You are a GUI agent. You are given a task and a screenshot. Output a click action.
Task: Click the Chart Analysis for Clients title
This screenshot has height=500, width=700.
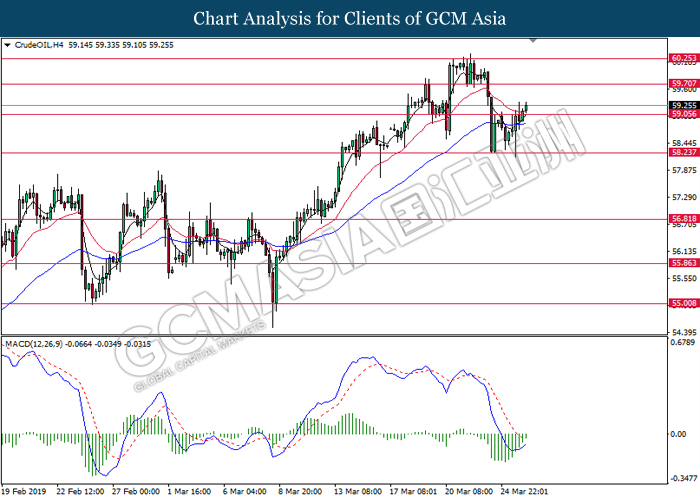tap(350, 18)
